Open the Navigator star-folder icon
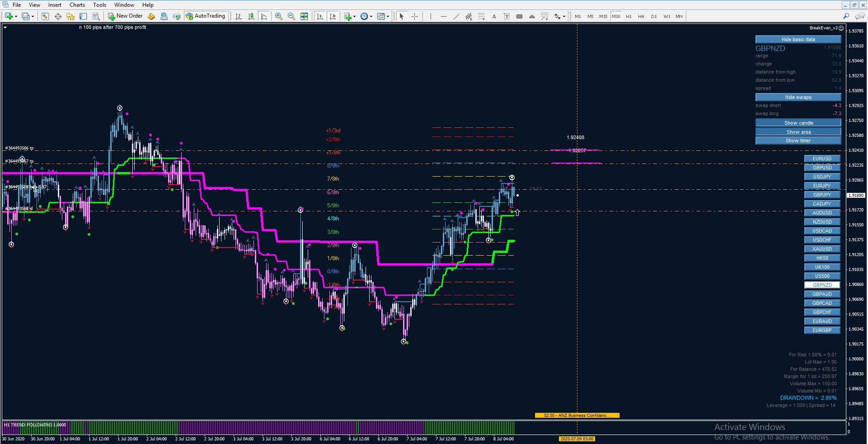This screenshot has height=444, width=868. [70, 16]
